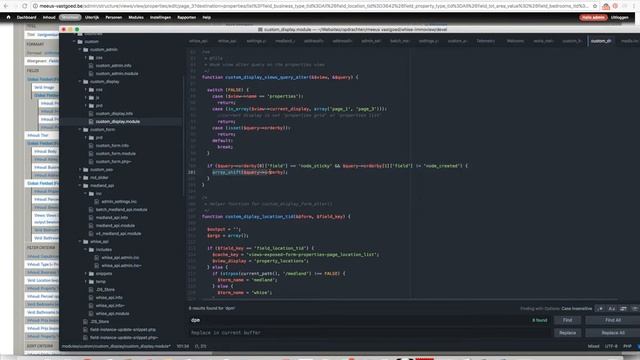Click whise_api folder icon
Viewport: 640px width, 360px height.
[86, 242]
